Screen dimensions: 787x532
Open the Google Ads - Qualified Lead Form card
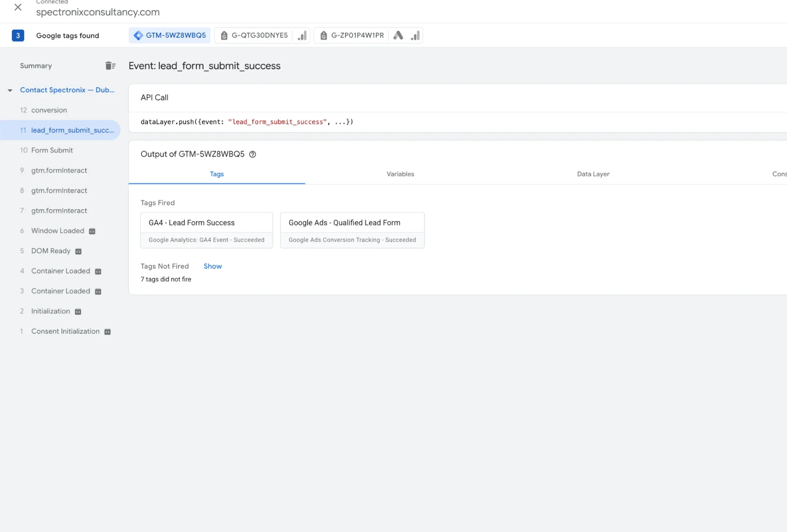353,230
